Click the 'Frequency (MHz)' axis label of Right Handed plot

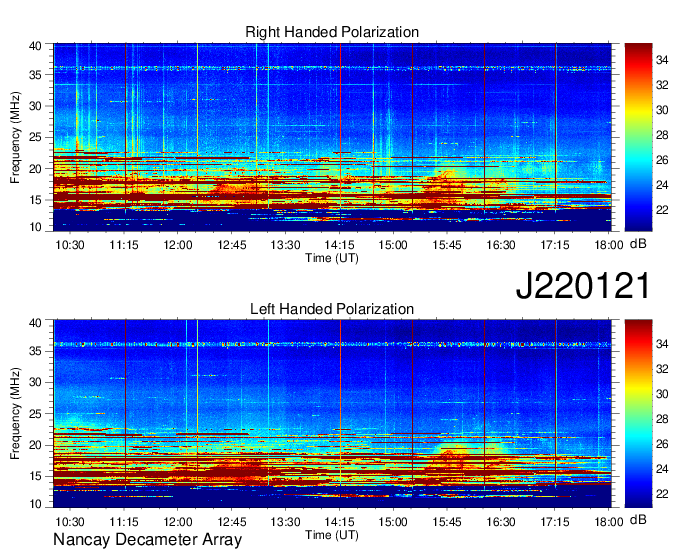(x=15, y=137)
